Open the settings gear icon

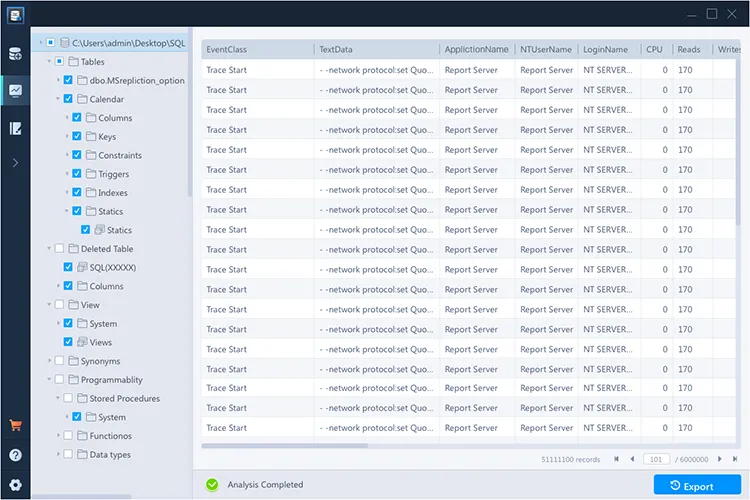(x=15, y=485)
